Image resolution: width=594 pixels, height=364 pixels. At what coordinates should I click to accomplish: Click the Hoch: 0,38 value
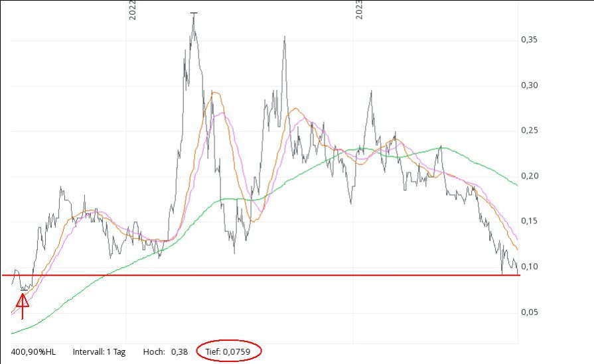pyautogui.click(x=165, y=352)
